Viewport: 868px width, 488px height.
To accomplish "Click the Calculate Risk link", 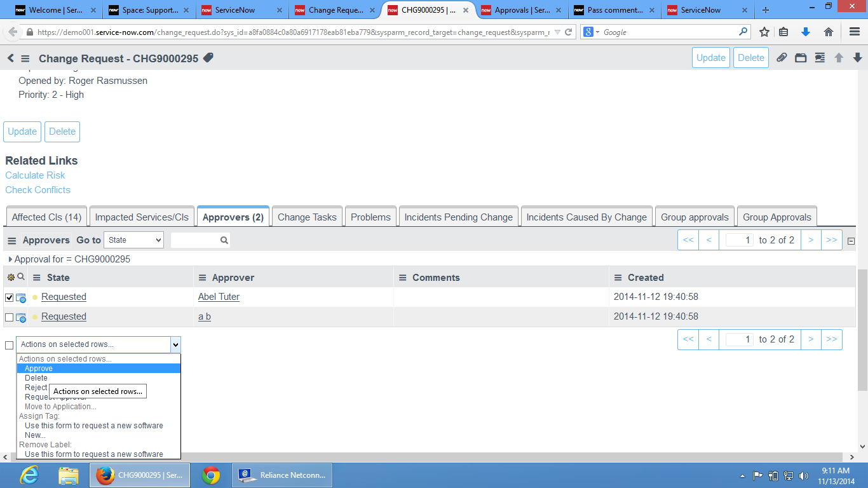I will 35,175.
